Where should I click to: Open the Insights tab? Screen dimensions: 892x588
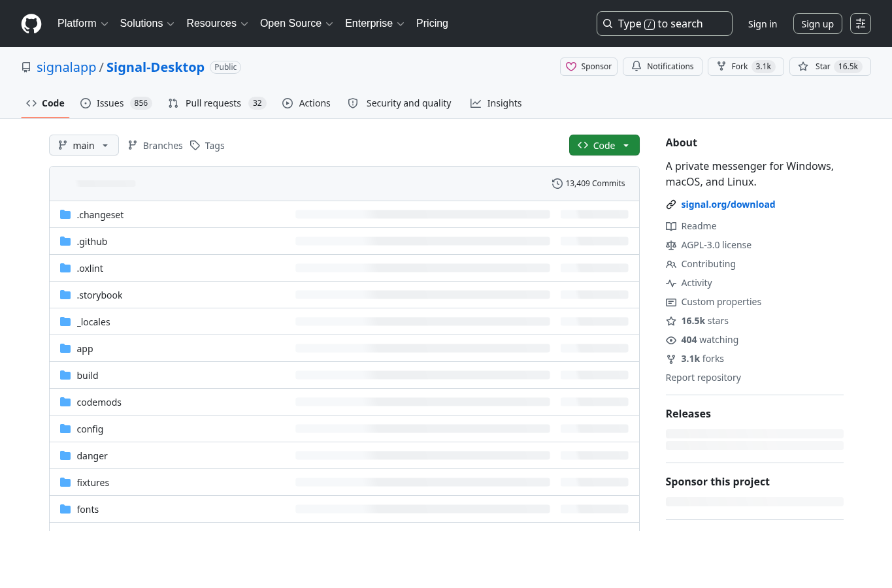(496, 103)
